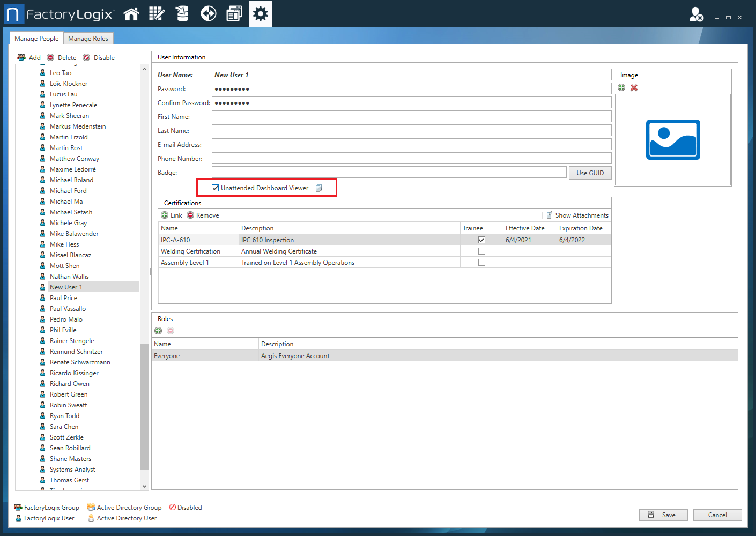Click the First Name input field
The image size is (756, 536).
[x=411, y=117]
